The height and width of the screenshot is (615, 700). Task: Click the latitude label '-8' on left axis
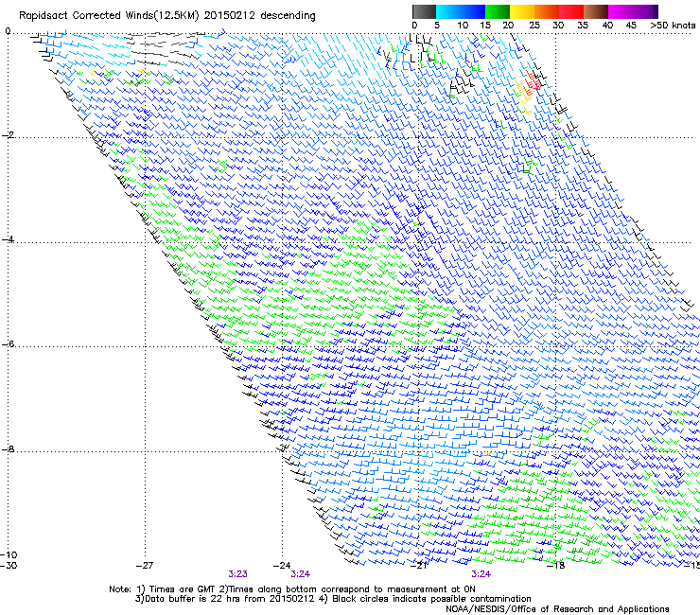[x=8, y=448]
